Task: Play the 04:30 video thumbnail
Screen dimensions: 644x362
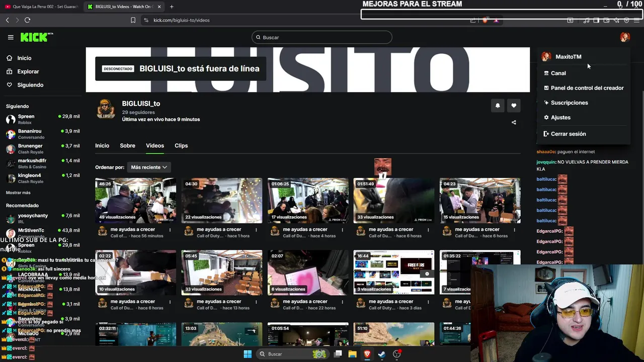Action: [221, 200]
